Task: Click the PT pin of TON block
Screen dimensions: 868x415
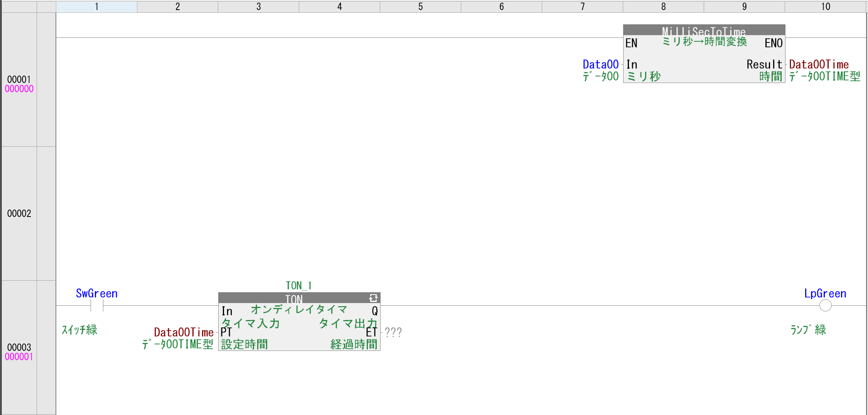Action: tap(226, 332)
